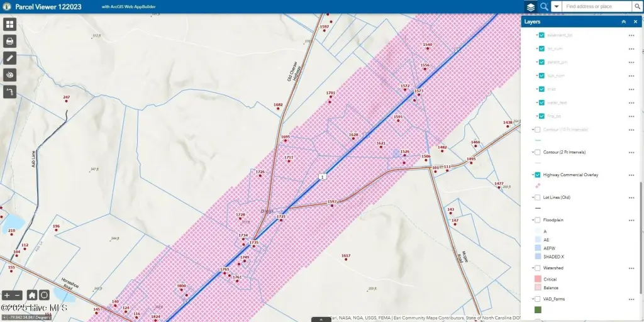The height and width of the screenshot is (322, 644).
Task: Collapse the Layers panel with double chevron
Action: coord(623,22)
